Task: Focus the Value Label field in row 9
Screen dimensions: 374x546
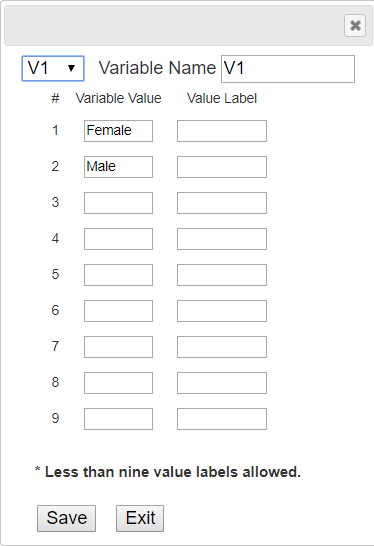Action: (222, 419)
